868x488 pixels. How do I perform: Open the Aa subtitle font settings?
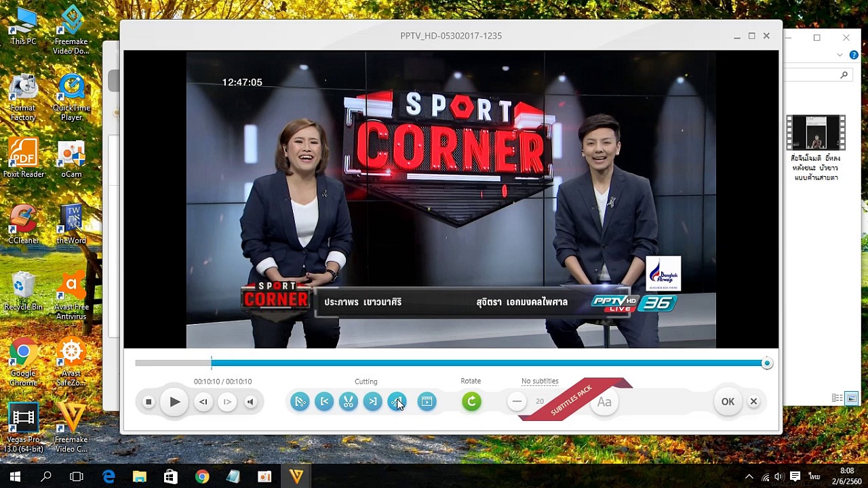point(604,402)
